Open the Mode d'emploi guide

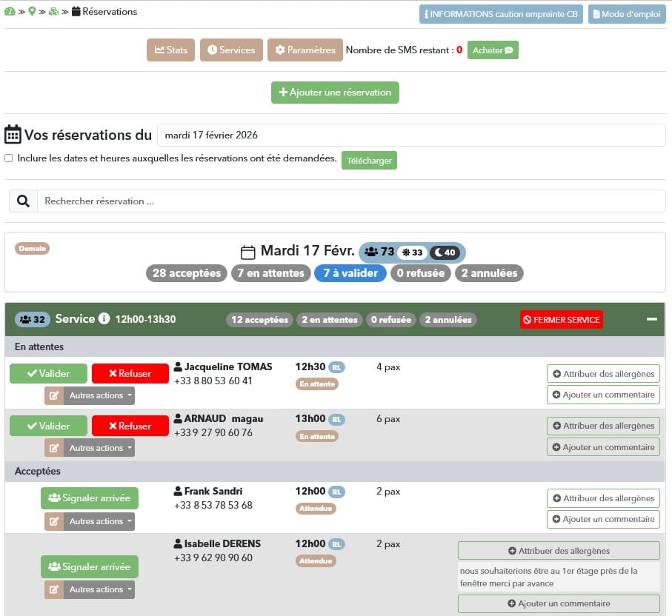point(627,14)
